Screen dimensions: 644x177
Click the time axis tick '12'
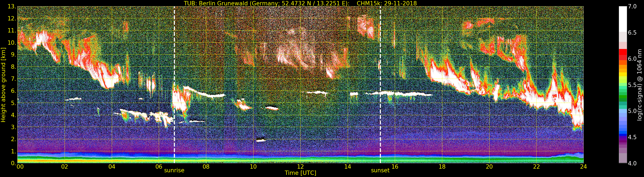tap(300, 167)
